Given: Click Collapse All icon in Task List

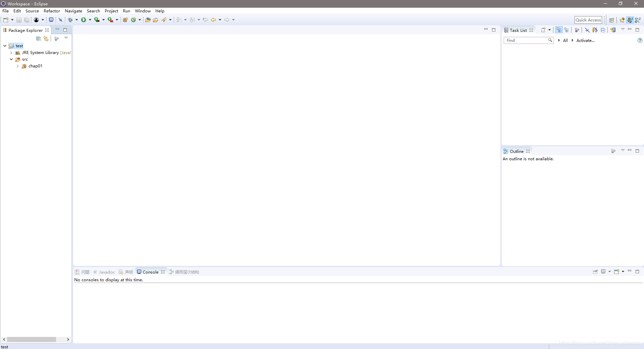Looking at the screenshot, I should [x=603, y=30].
